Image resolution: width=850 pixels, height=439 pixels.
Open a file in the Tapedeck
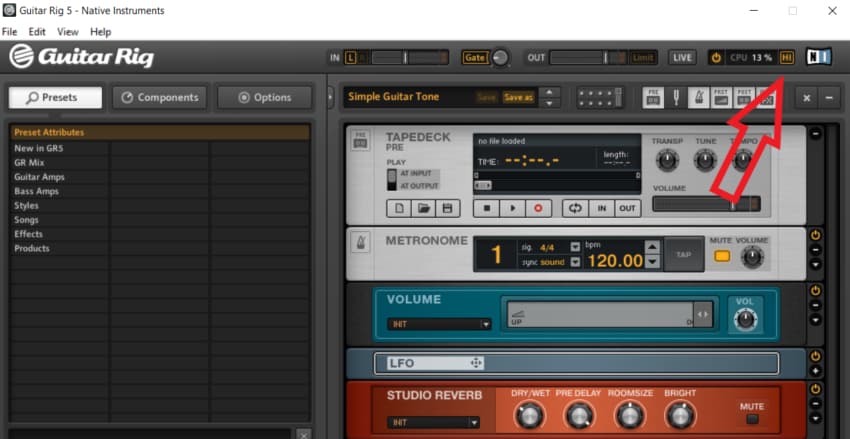pyautogui.click(x=423, y=208)
